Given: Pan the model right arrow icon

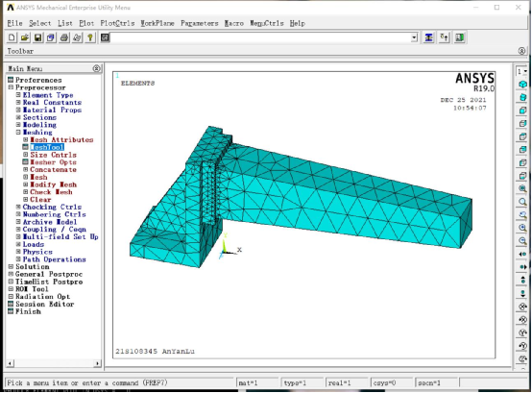Looking at the screenshot, I should coord(522,267).
